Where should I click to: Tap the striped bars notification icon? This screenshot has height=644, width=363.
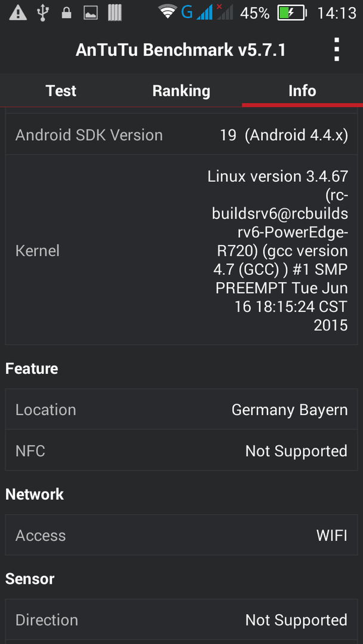tap(115, 13)
